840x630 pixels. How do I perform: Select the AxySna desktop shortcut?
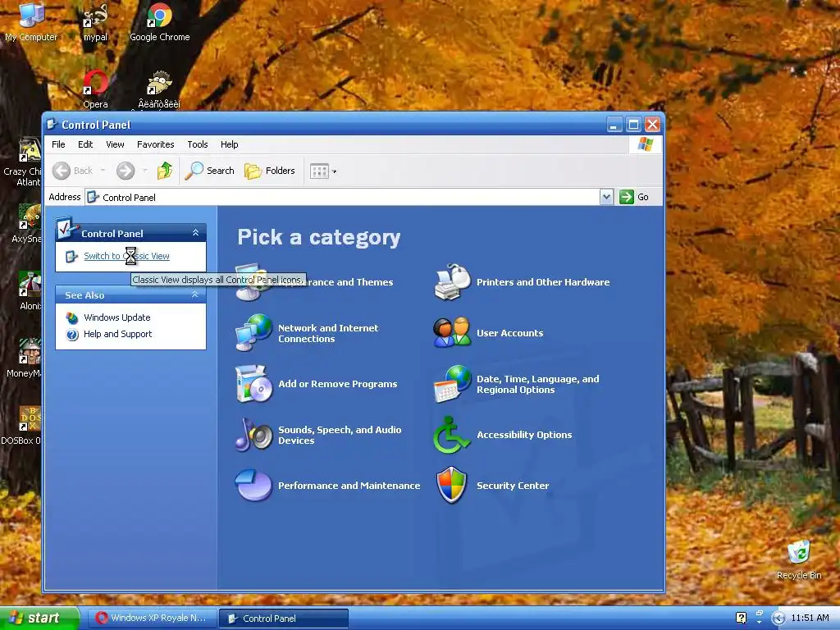[27, 224]
